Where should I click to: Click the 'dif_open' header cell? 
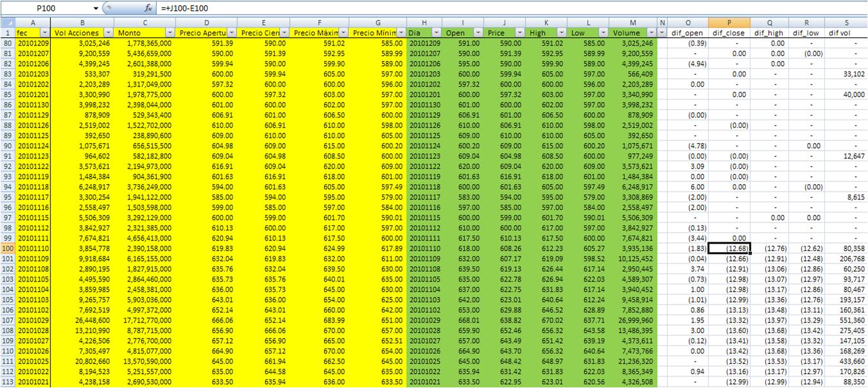coord(688,32)
